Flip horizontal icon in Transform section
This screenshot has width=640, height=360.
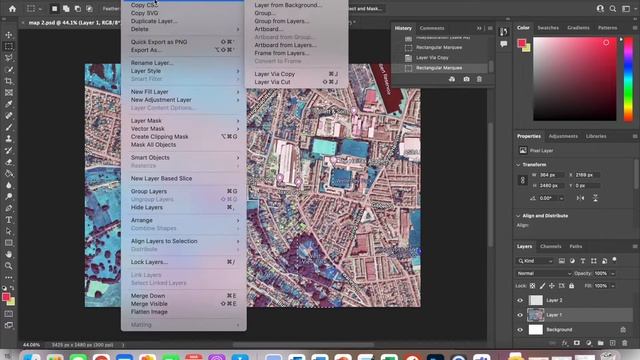coord(580,198)
